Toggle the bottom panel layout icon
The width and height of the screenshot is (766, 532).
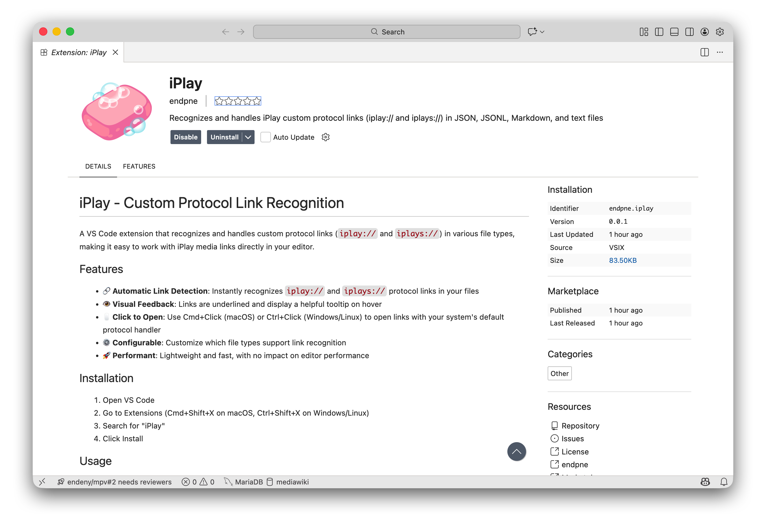[674, 32]
